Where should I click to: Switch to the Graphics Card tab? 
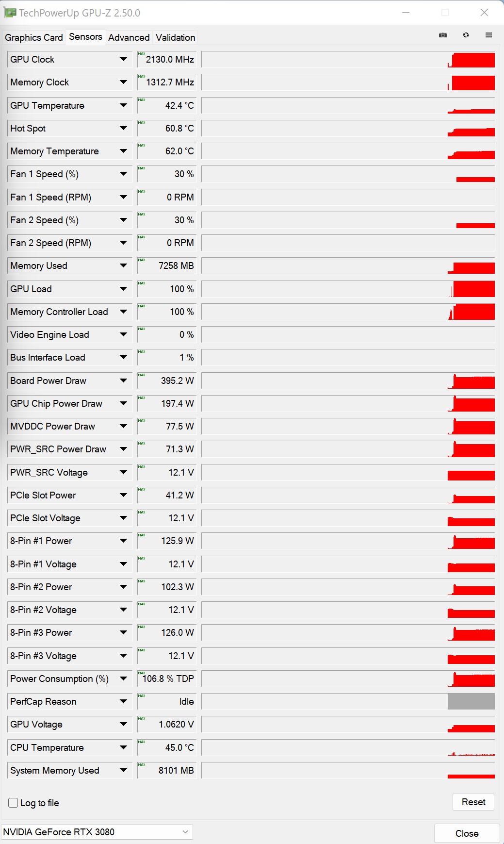34,37
